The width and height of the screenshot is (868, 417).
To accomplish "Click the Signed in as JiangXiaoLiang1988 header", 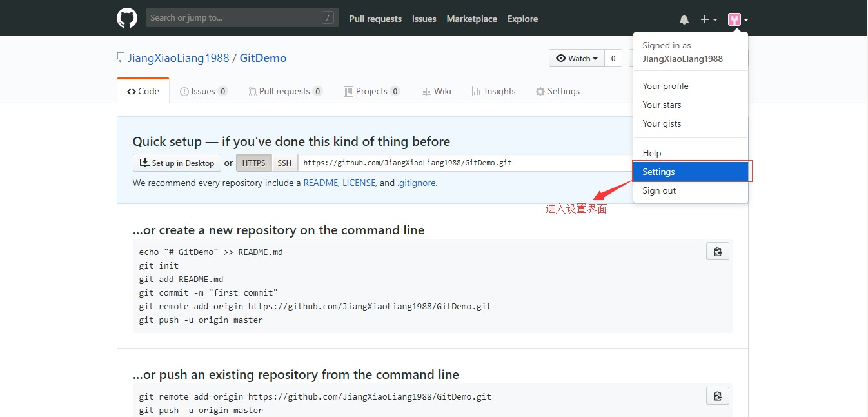I will tap(683, 52).
